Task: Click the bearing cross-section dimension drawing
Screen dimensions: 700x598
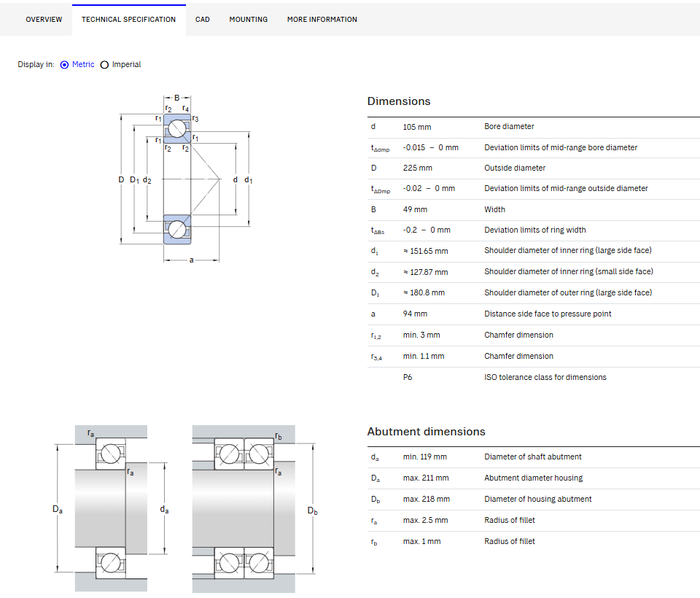Action: click(x=186, y=179)
